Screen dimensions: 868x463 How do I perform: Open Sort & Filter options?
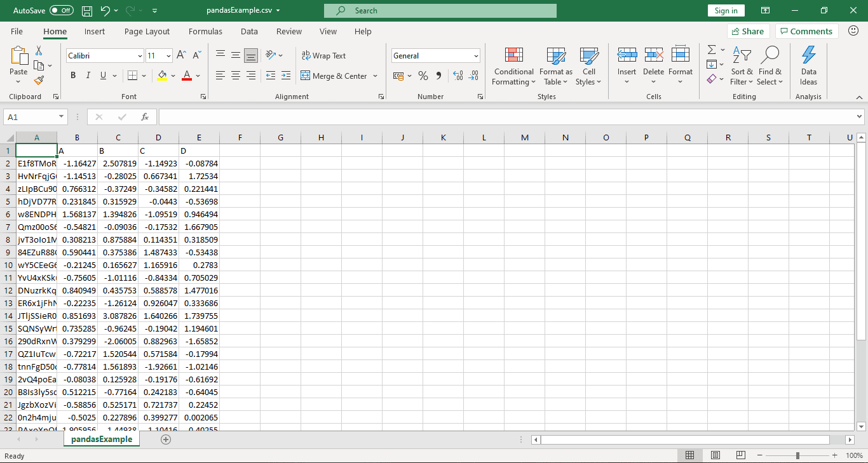click(742, 66)
